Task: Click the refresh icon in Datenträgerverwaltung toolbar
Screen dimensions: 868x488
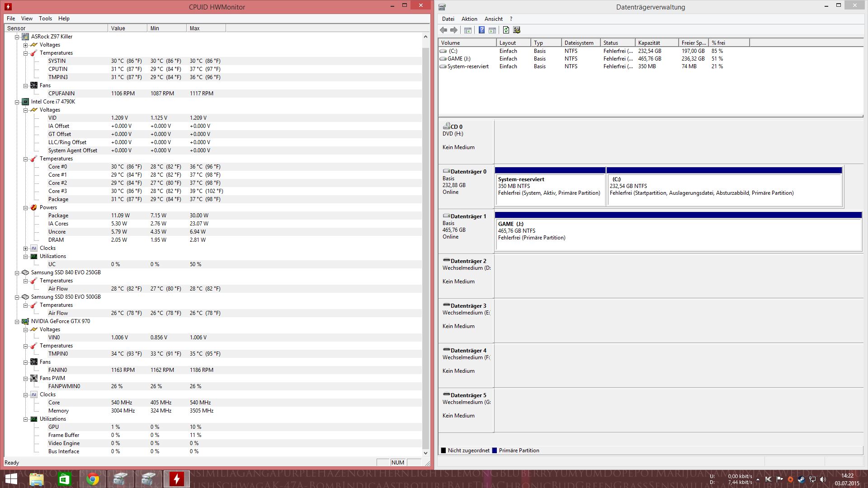Action: coord(506,30)
